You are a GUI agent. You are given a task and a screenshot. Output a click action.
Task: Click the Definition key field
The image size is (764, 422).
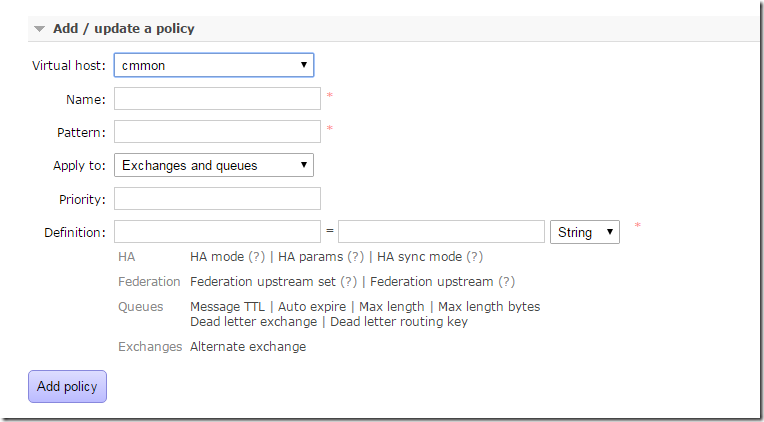[x=217, y=232]
